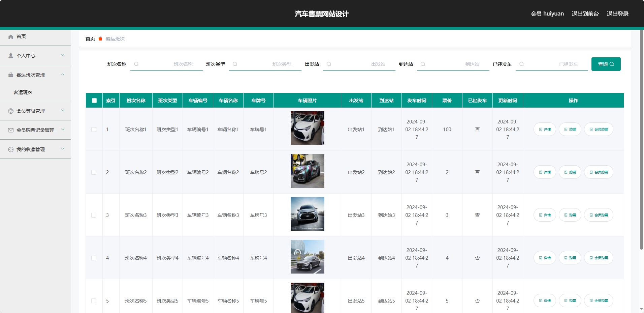Expand the 个人中心 menu

[x=63, y=55]
